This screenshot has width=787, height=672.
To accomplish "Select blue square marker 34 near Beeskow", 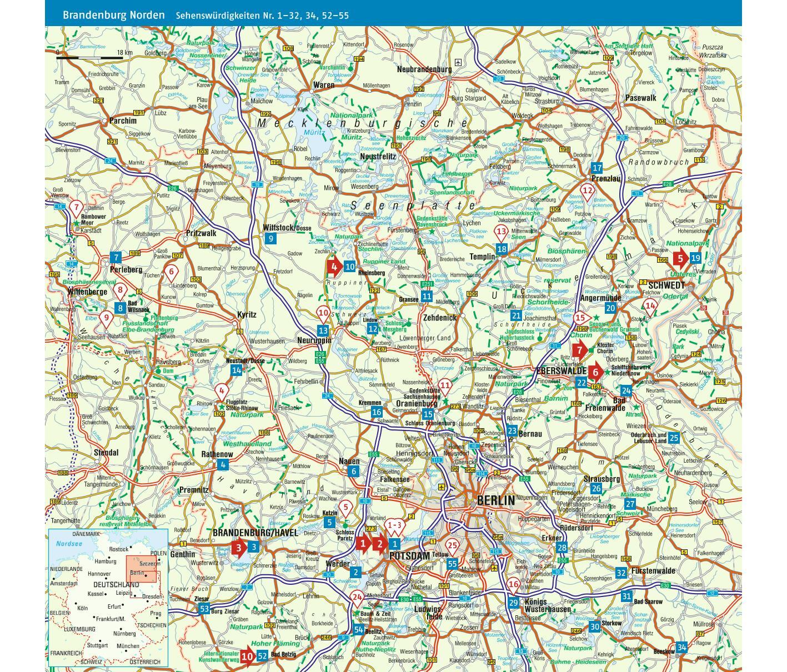I will pyautogui.click(x=681, y=647).
